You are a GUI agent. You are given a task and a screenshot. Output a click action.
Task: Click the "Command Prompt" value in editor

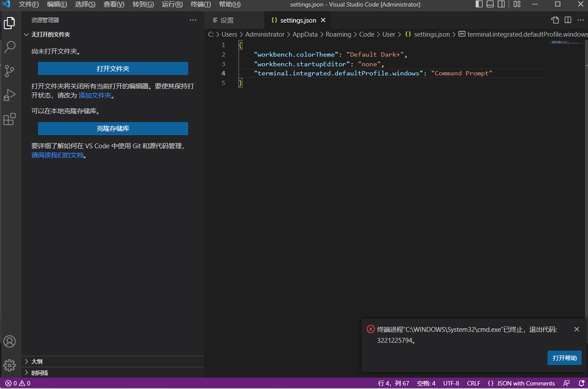461,73
